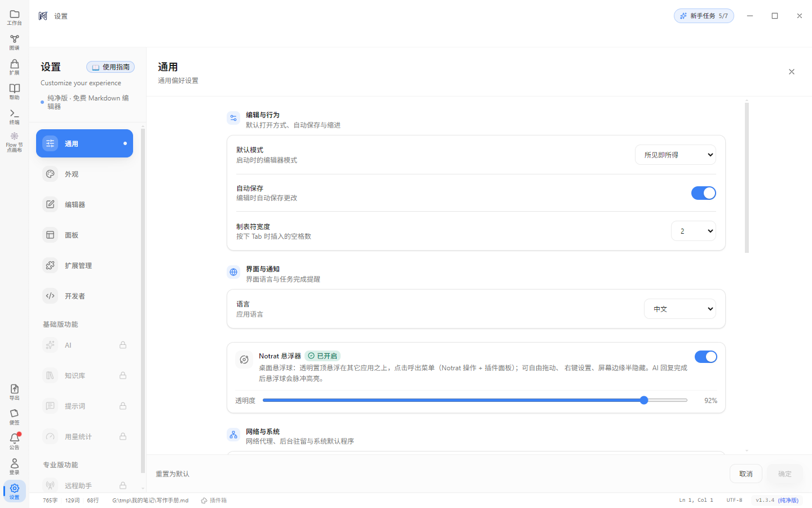The height and width of the screenshot is (508, 812).
Task: Click the Notrat 悬浮器 floating ball icon
Action: click(244, 360)
